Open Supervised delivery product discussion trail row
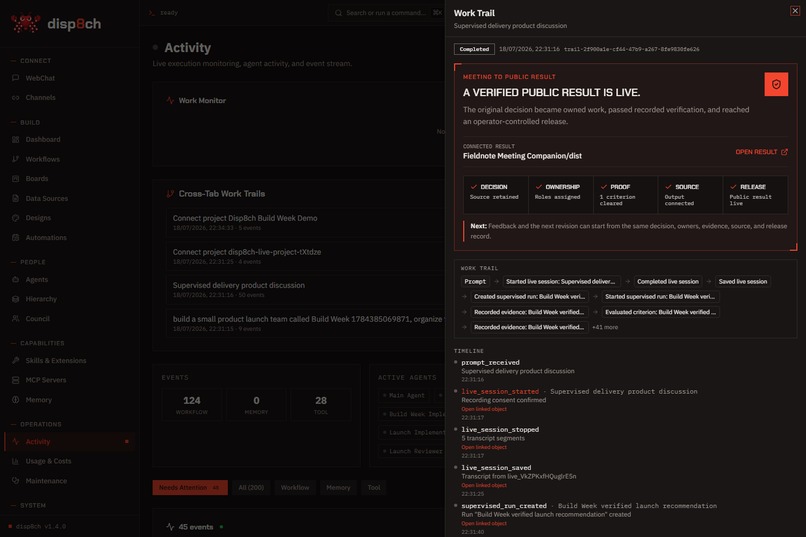Viewport: 806px width, 537px height. (x=306, y=290)
